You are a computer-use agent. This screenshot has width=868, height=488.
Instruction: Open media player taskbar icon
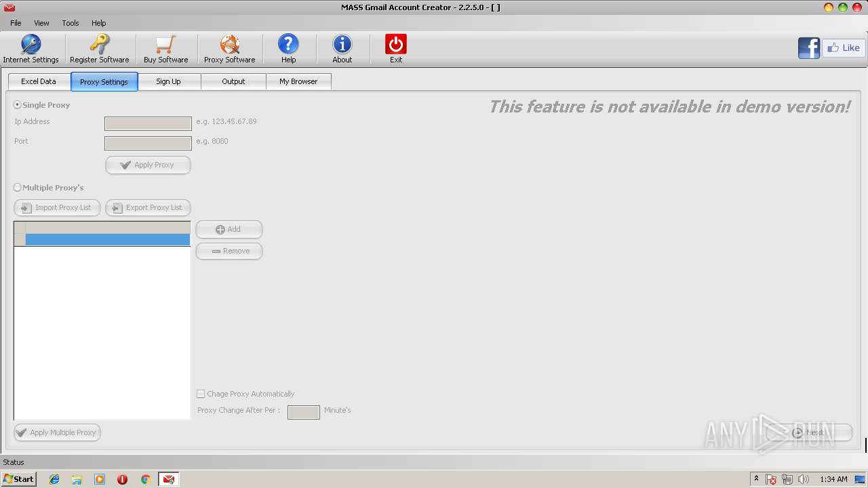tap(100, 479)
